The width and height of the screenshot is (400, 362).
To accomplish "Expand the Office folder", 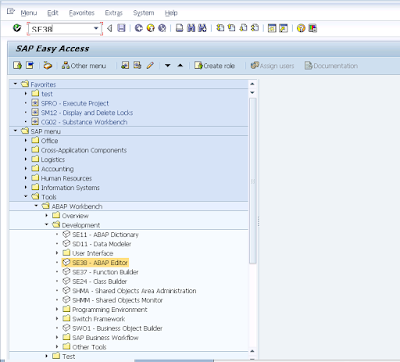I will pyautogui.click(x=26, y=140).
